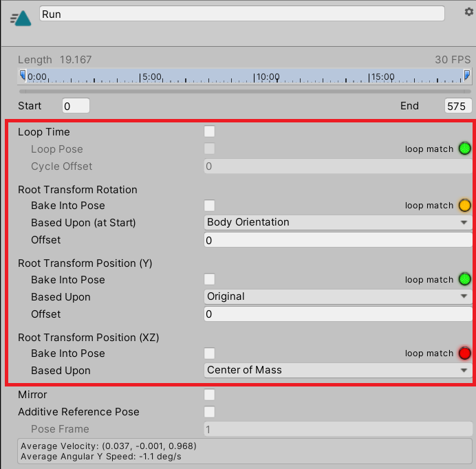Toggle Additive Reference Pose checkbox
The image size is (476, 469).
pos(210,412)
